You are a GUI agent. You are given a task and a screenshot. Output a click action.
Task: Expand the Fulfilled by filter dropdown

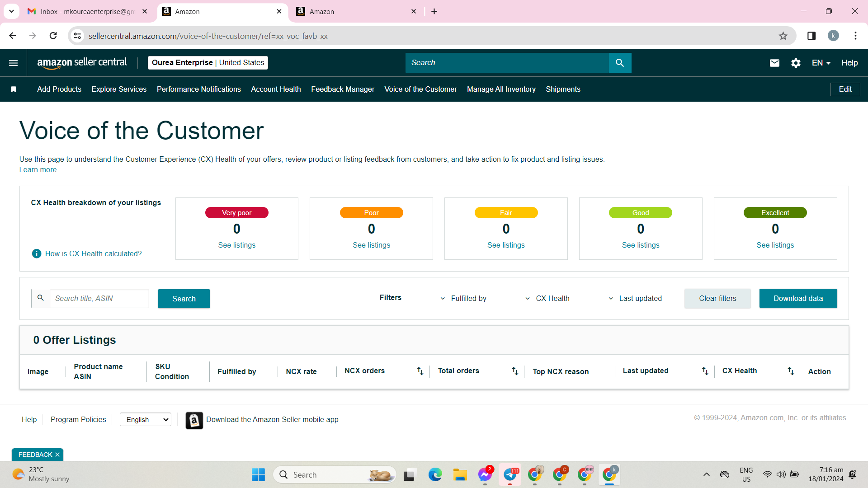463,298
